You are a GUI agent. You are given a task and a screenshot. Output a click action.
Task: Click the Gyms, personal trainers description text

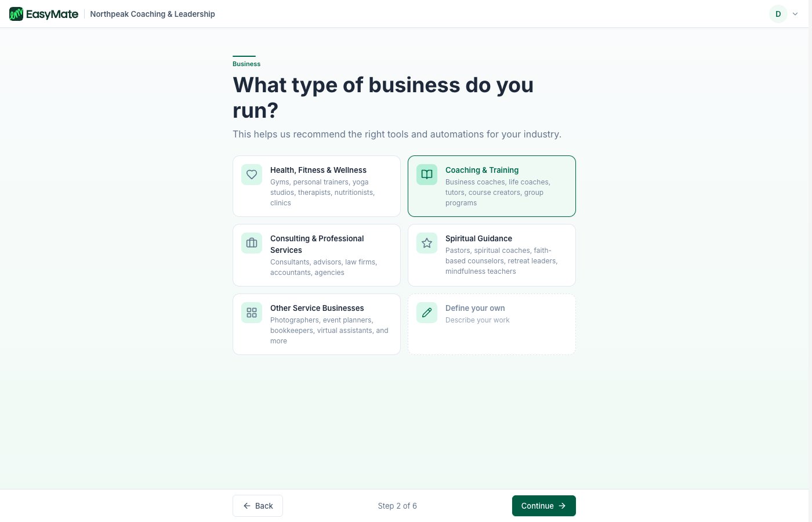322,193
